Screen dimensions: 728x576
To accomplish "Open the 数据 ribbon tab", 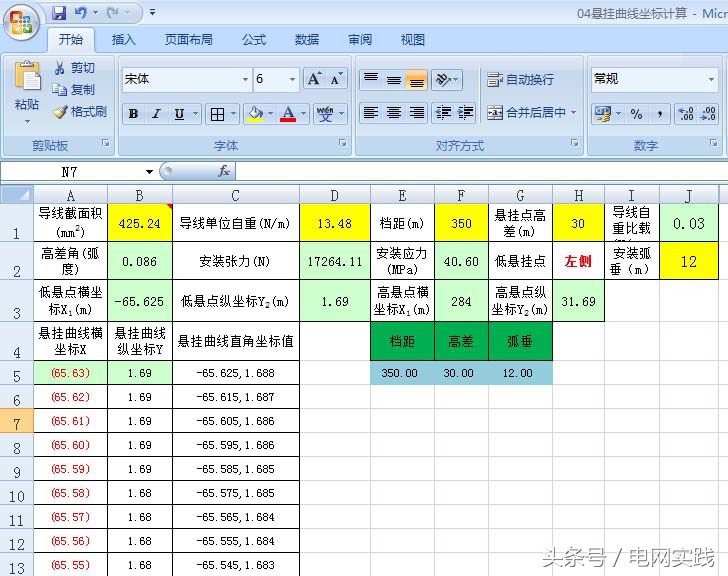I will pyautogui.click(x=307, y=40).
